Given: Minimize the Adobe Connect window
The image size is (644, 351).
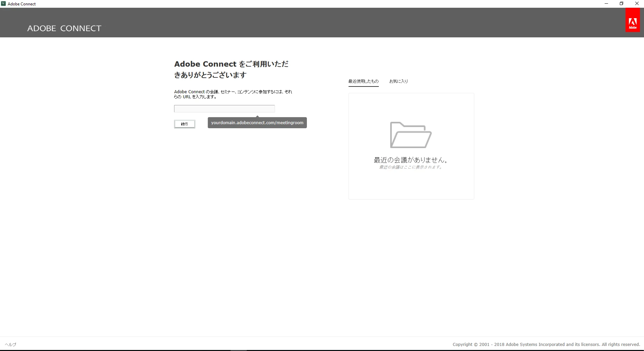Looking at the screenshot, I should point(606,4).
